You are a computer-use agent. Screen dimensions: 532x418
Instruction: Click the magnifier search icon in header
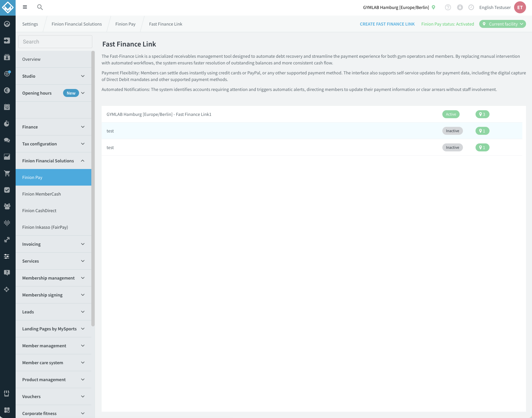pos(40,7)
